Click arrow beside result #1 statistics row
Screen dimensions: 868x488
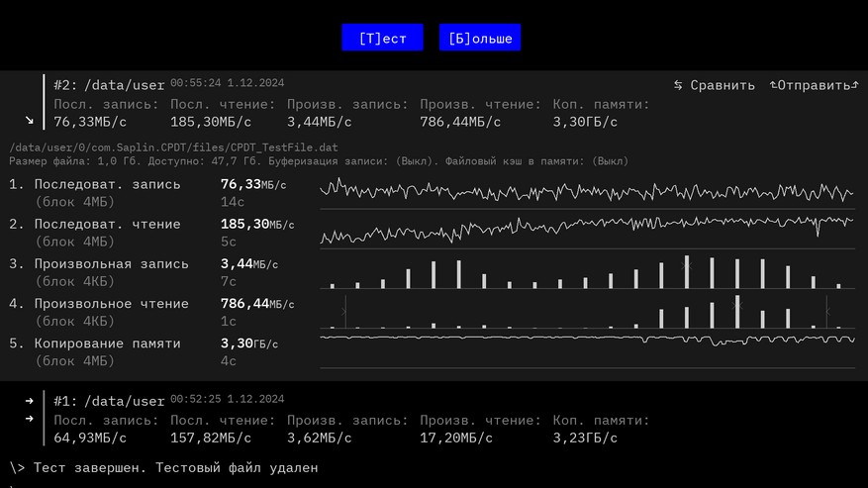[x=30, y=419]
